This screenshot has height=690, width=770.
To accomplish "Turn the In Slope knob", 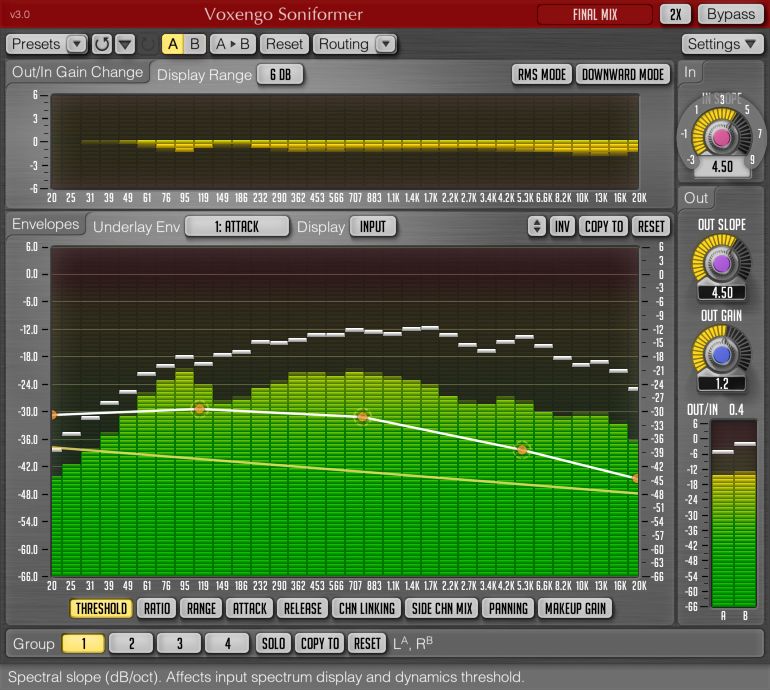I will pyautogui.click(x=720, y=134).
